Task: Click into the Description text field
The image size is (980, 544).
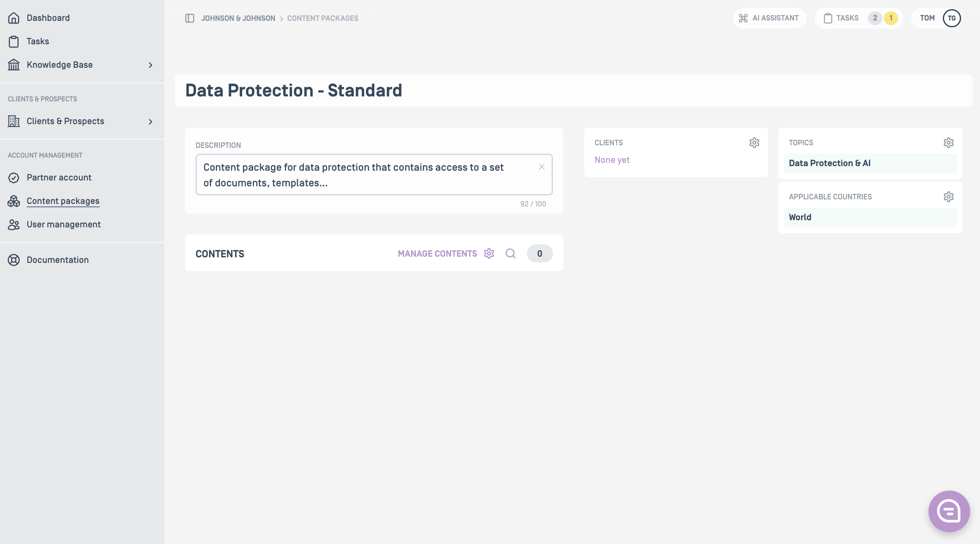Action: (374, 175)
